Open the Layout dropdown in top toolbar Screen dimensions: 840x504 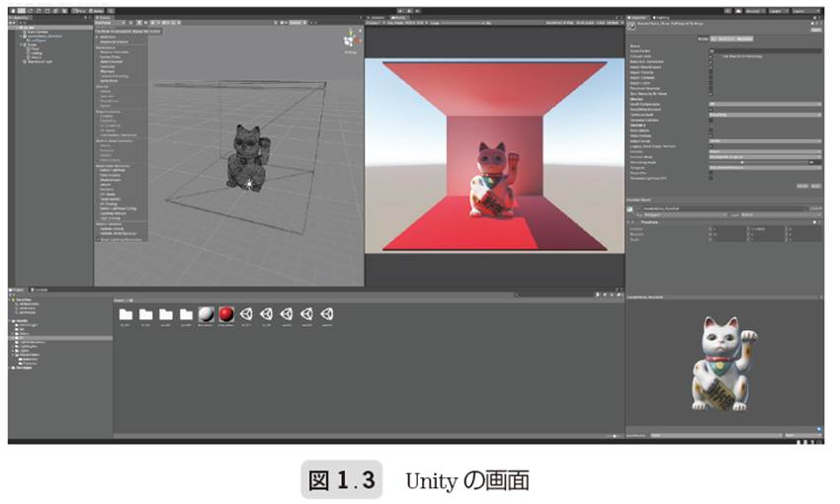pyautogui.click(x=805, y=10)
